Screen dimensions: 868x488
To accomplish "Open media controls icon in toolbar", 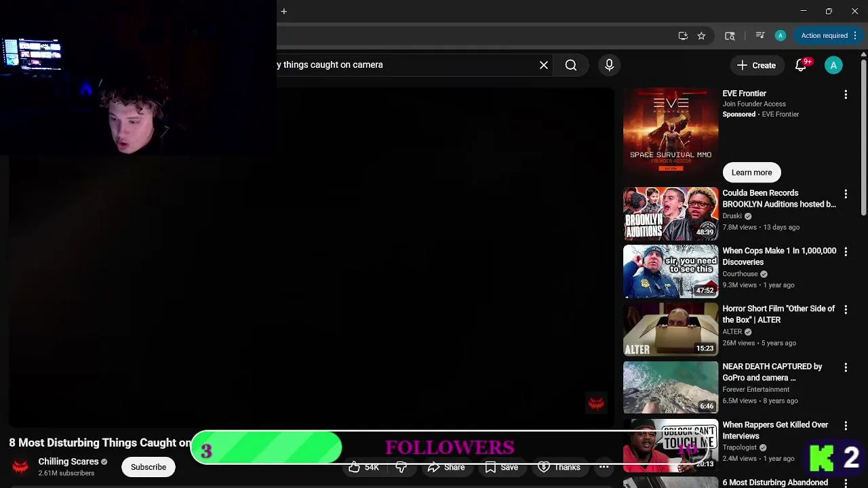I will pos(760,36).
